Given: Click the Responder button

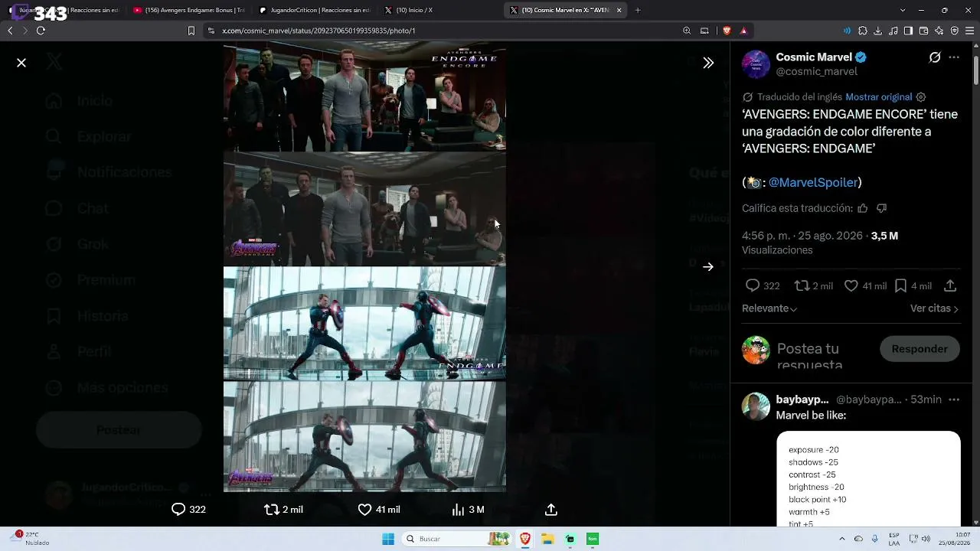Looking at the screenshot, I should [x=920, y=349].
